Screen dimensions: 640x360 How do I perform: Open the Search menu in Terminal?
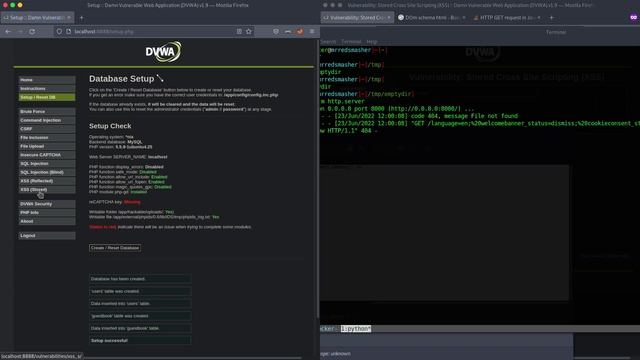click(328, 42)
